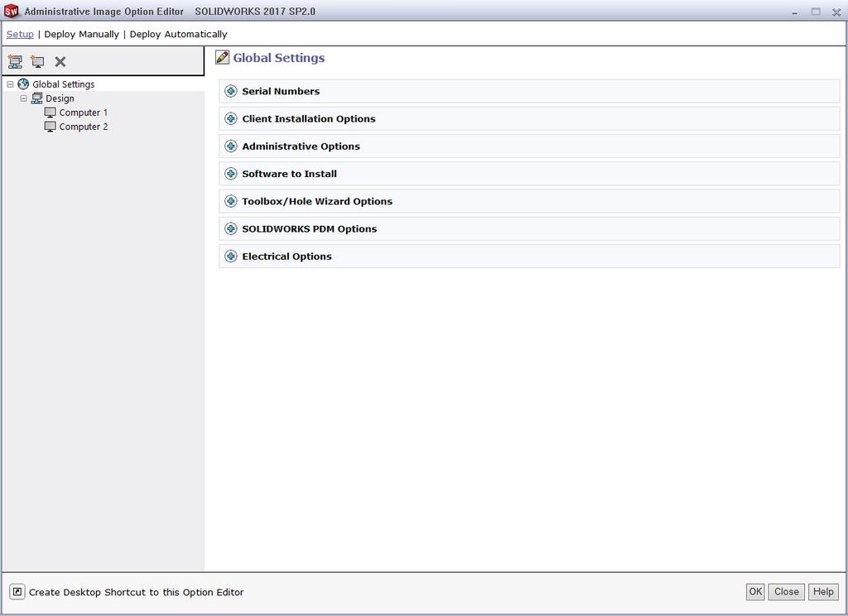This screenshot has height=616, width=848.
Task: Open Help from the bottom bar
Action: 823,592
